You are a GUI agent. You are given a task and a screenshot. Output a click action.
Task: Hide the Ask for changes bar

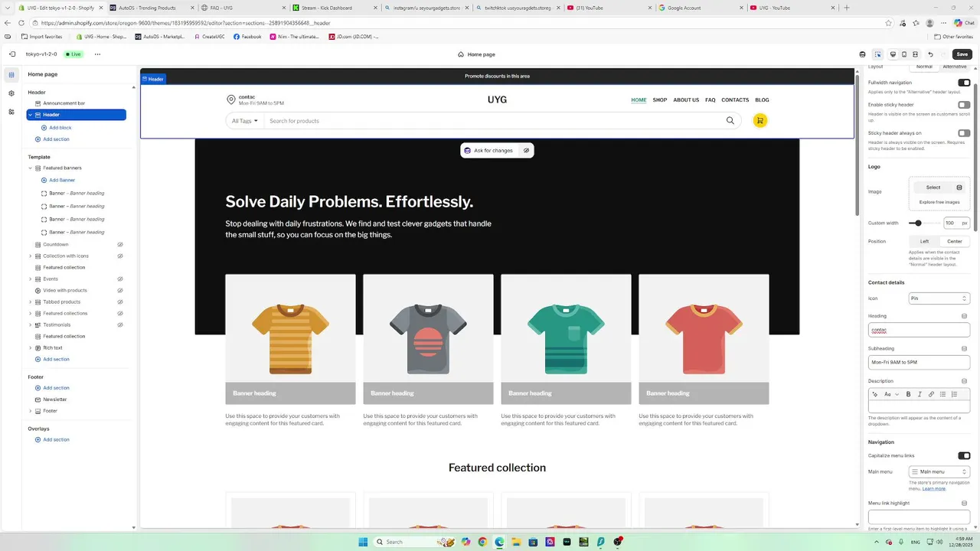(x=526, y=151)
